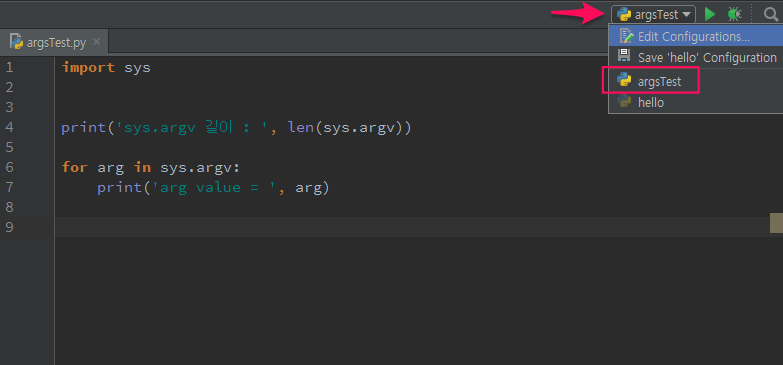The width and height of the screenshot is (783, 365).
Task: Click the print('arg value = ', arg) line
Action: click(x=213, y=188)
